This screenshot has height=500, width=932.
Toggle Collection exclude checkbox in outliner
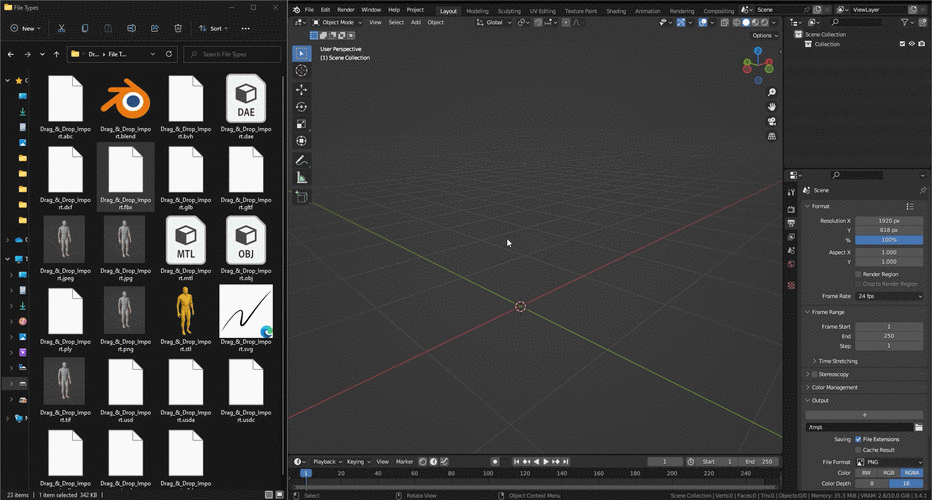(902, 44)
